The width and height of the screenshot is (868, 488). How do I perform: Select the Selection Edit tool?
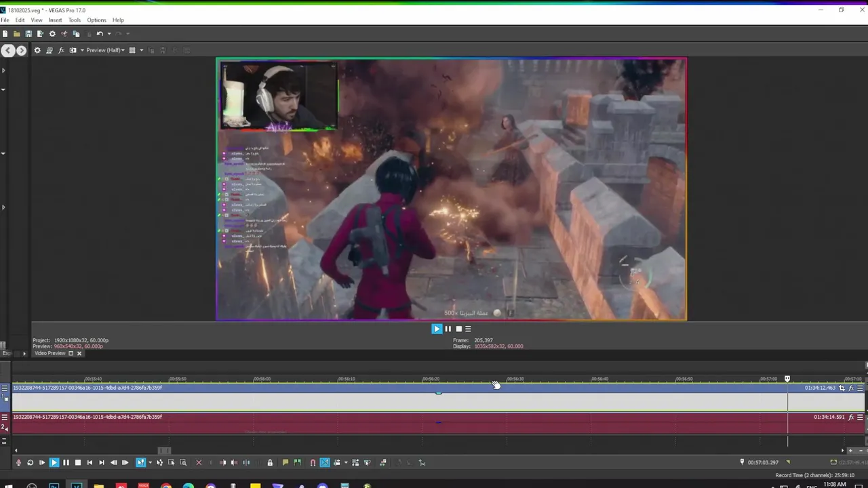[171, 462]
